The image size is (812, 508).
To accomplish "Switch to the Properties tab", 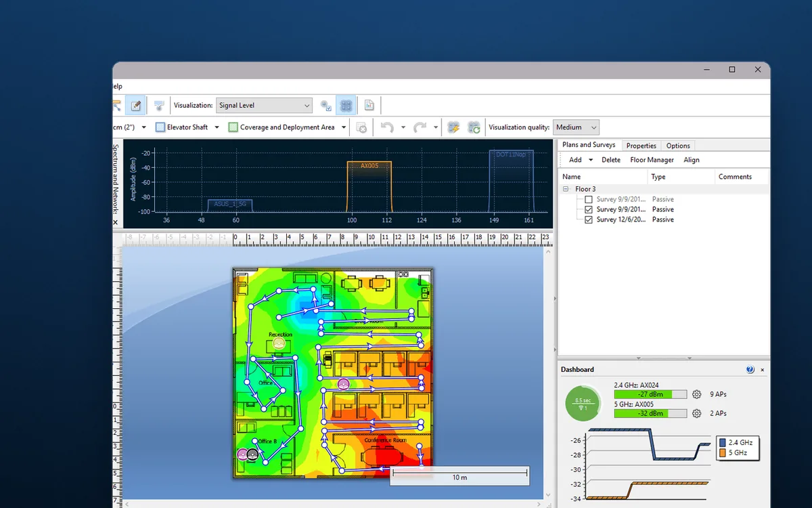I will coord(641,146).
